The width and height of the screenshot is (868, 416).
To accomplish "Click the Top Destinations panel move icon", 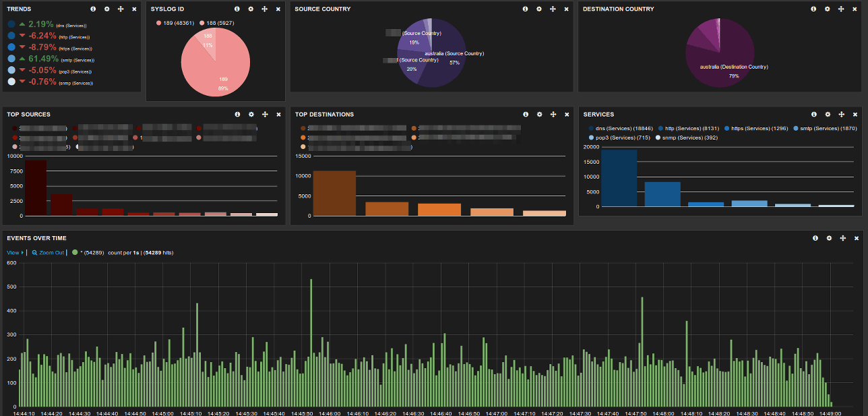I will click(553, 115).
